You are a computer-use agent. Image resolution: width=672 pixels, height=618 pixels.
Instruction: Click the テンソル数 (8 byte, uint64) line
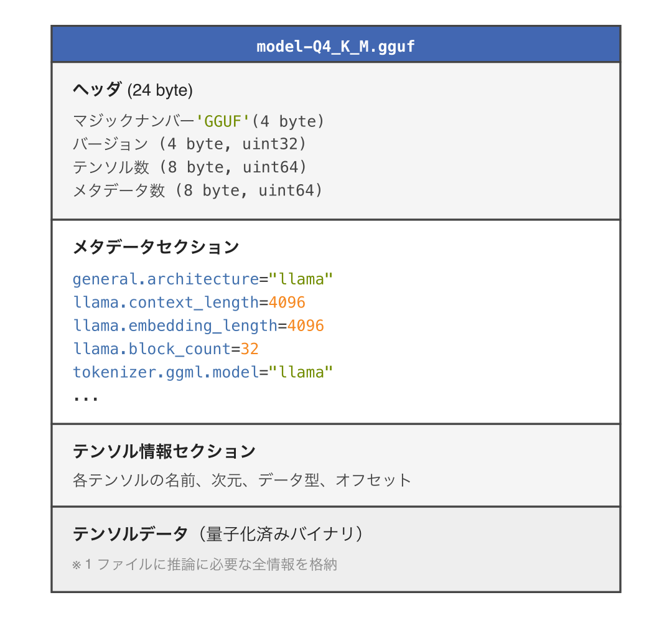pyautogui.click(x=190, y=167)
